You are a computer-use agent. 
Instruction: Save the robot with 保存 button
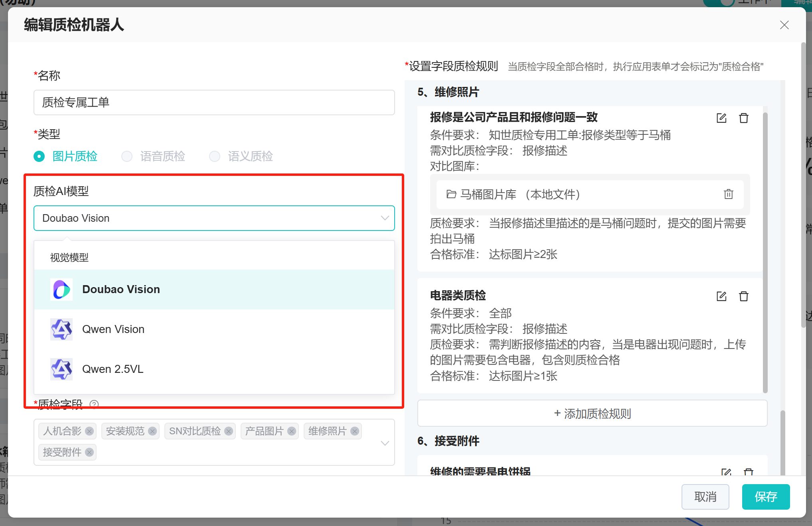[x=766, y=497]
